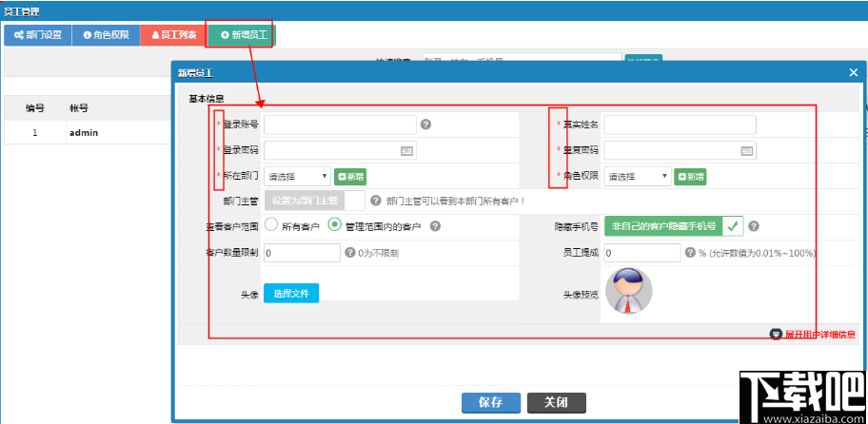Focus the 真实姓名 input field
868x424 pixels.
click(680, 125)
